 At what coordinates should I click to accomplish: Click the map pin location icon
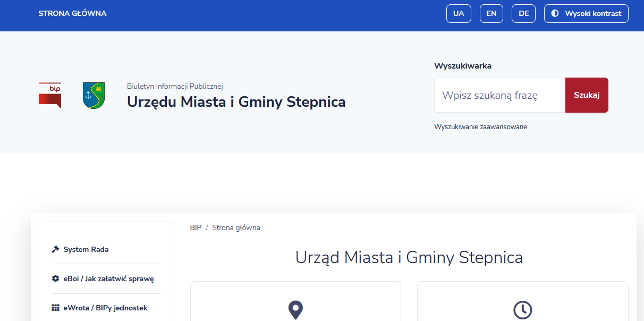[295, 310]
